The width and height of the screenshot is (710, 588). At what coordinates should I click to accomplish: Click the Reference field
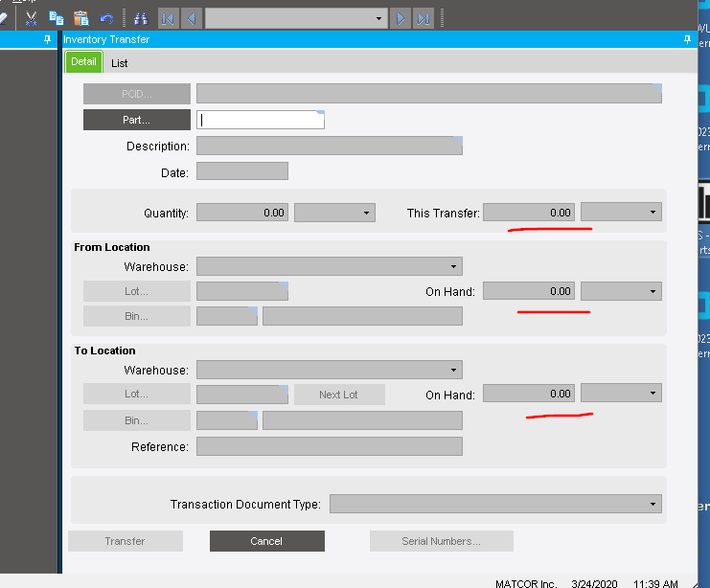pyautogui.click(x=330, y=446)
